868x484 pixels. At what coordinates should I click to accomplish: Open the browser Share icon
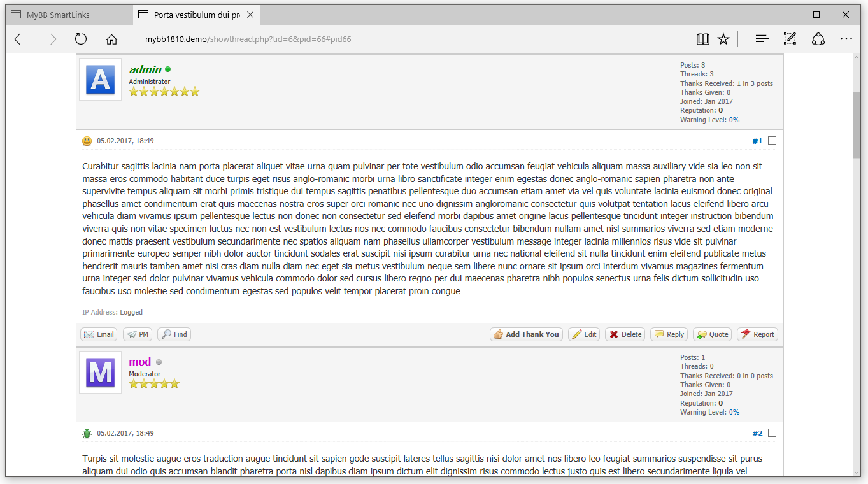(818, 39)
